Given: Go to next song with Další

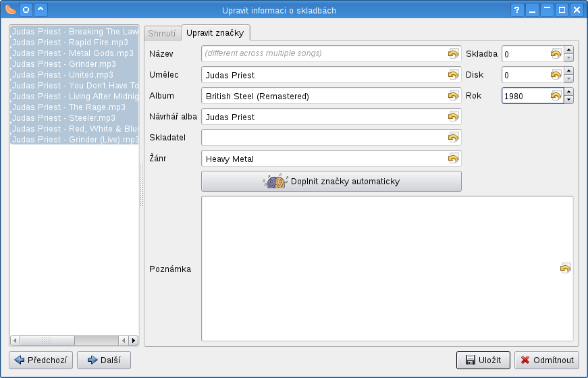Looking at the screenshot, I should point(104,360).
